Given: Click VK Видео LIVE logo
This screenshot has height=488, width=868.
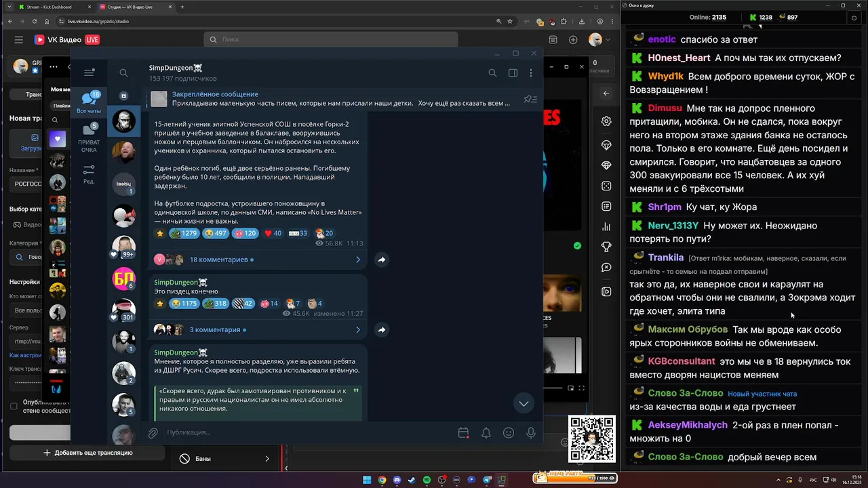Looking at the screenshot, I should 66,40.
